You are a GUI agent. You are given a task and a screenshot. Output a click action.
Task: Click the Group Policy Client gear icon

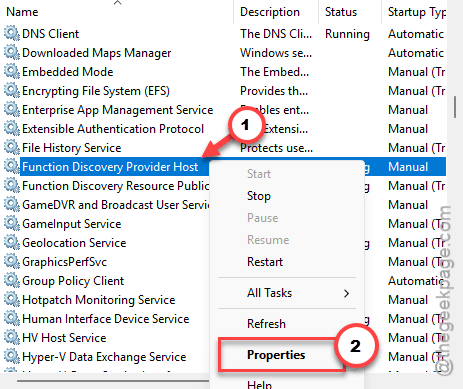pos(12,281)
